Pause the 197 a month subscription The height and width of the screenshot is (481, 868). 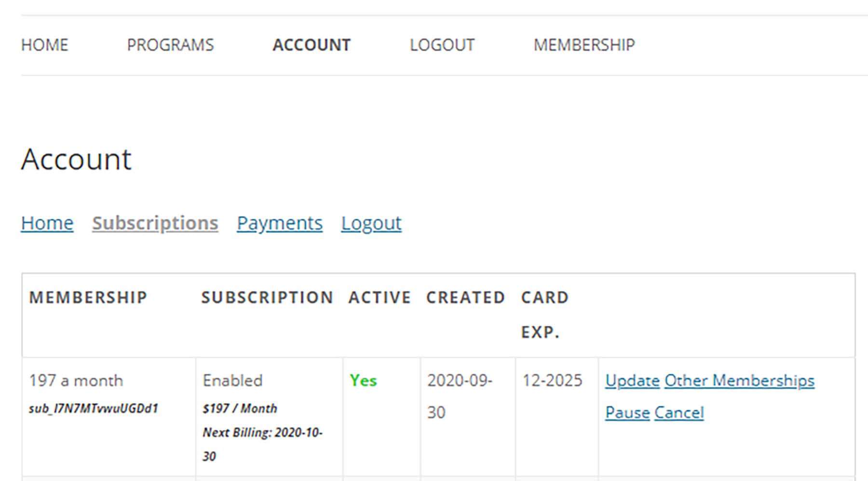click(x=627, y=413)
